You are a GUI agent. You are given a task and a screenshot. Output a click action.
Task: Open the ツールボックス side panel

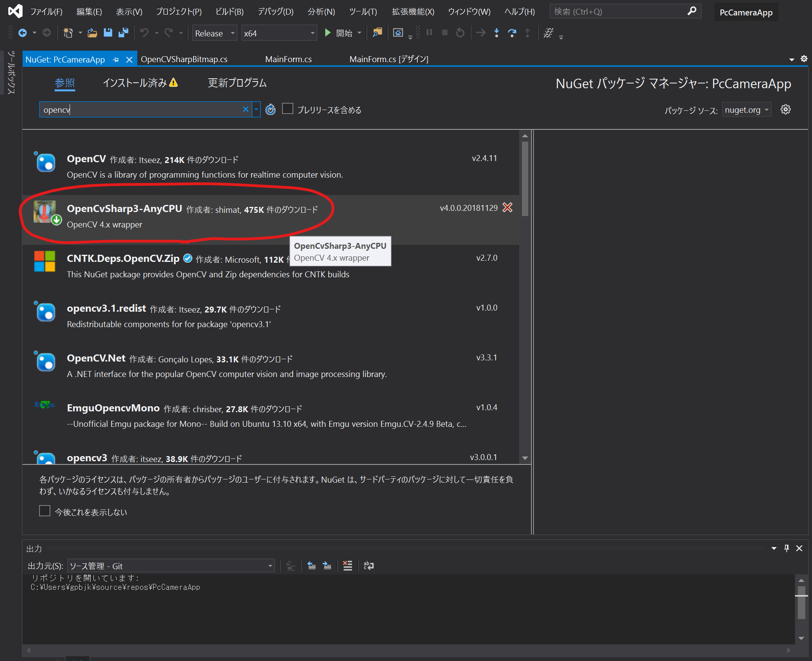11,72
